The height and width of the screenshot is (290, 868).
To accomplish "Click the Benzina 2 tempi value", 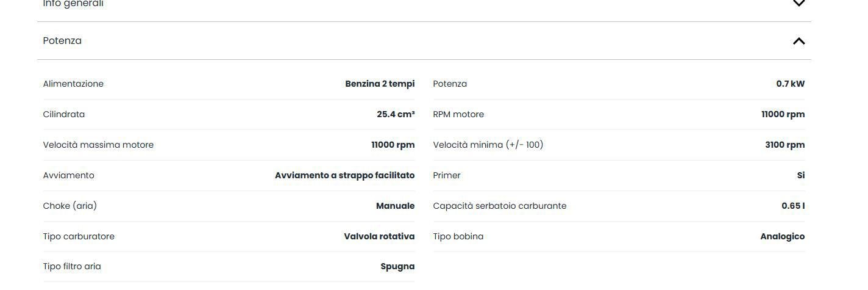I will pyautogui.click(x=380, y=84).
